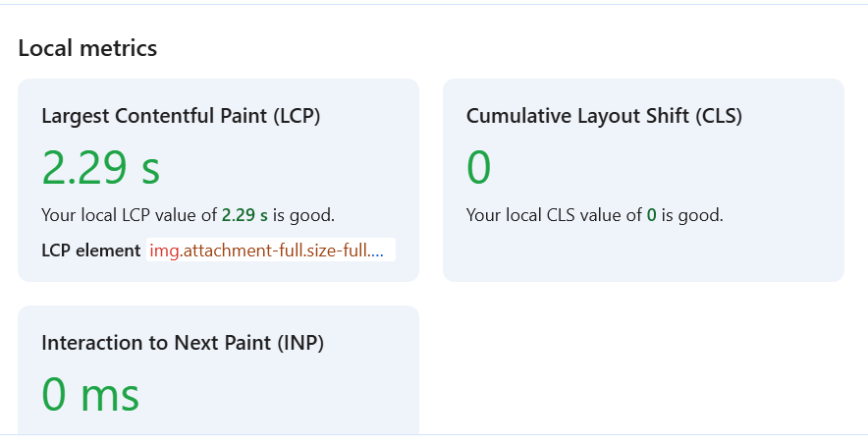Select the Largest Contentful Paint card title
This screenshot has height=447, width=868.
[181, 116]
